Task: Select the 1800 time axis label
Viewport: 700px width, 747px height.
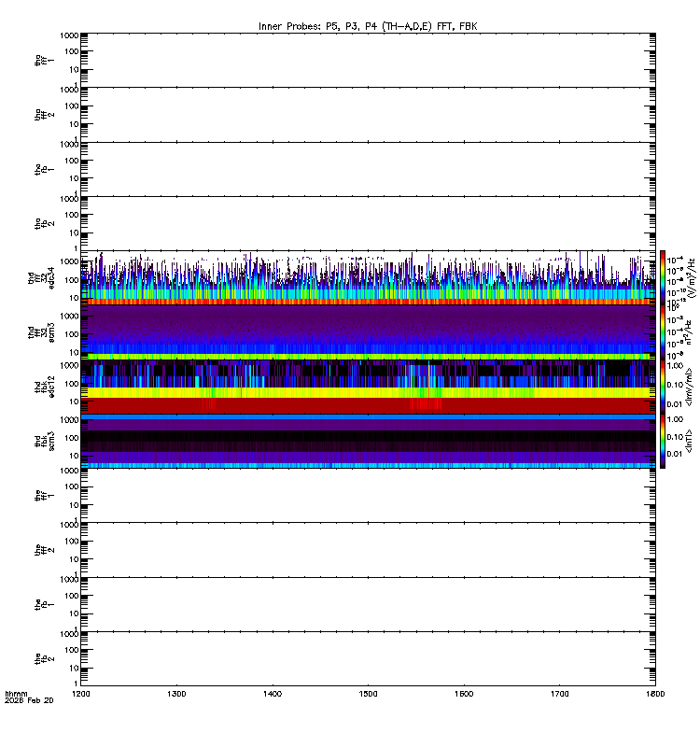Action: point(655,694)
